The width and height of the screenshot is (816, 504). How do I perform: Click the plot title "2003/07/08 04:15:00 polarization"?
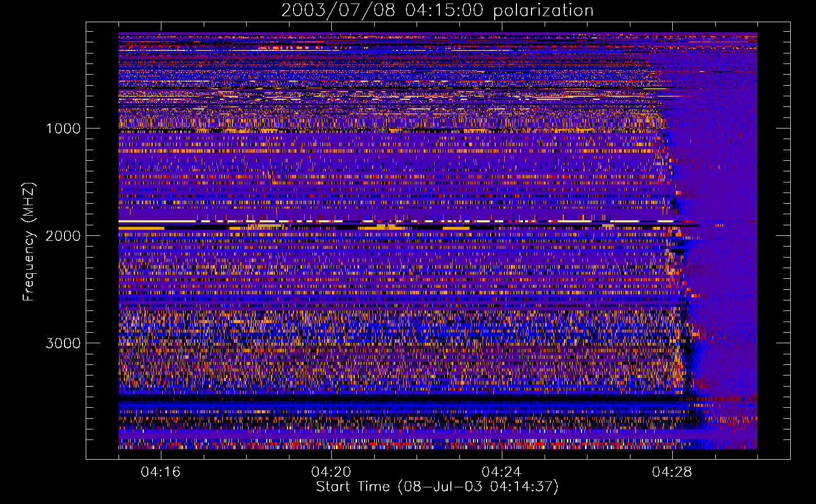(x=437, y=10)
